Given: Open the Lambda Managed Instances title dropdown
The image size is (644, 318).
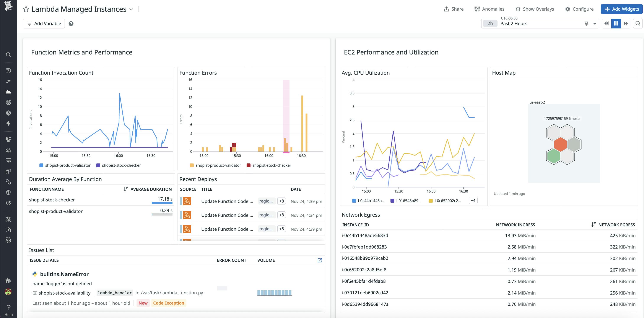Looking at the screenshot, I should click(x=132, y=9).
